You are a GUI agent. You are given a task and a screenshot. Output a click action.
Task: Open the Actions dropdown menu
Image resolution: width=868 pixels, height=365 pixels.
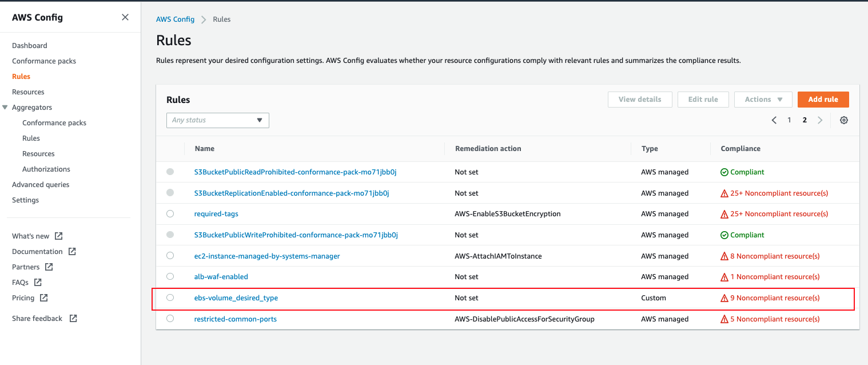[763, 99]
